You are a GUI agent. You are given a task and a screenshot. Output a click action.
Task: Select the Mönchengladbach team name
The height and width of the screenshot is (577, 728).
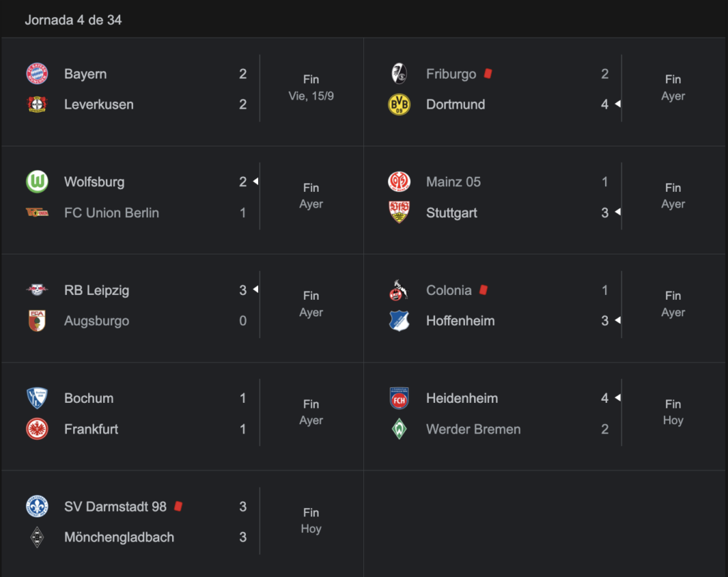point(119,537)
